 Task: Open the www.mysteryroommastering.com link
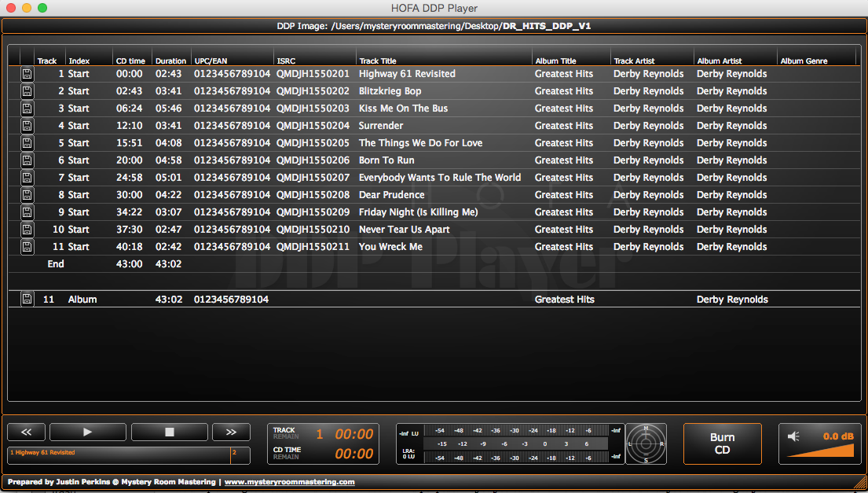(x=290, y=482)
